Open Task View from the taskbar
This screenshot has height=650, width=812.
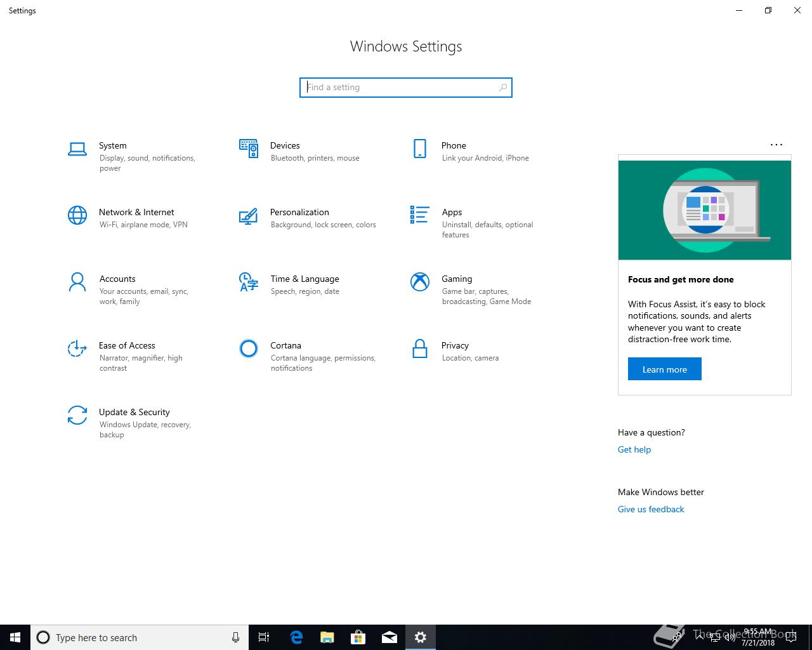click(264, 637)
